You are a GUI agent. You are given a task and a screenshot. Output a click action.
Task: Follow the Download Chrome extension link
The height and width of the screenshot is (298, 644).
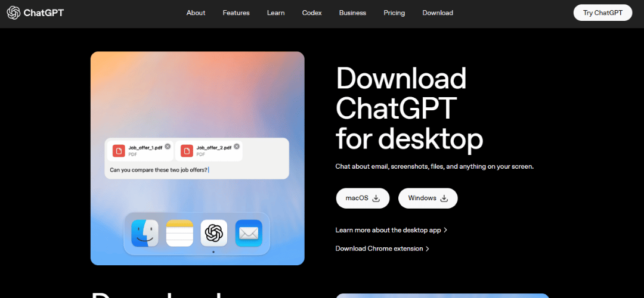tap(382, 249)
